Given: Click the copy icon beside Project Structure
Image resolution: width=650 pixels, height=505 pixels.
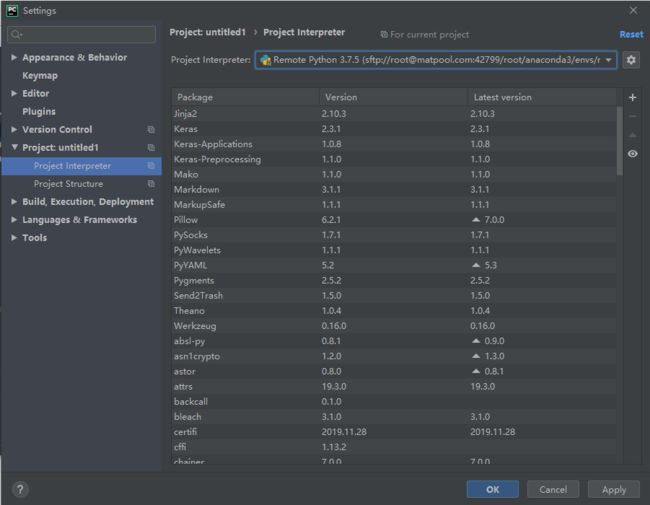Looking at the screenshot, I should pos(151,184).
